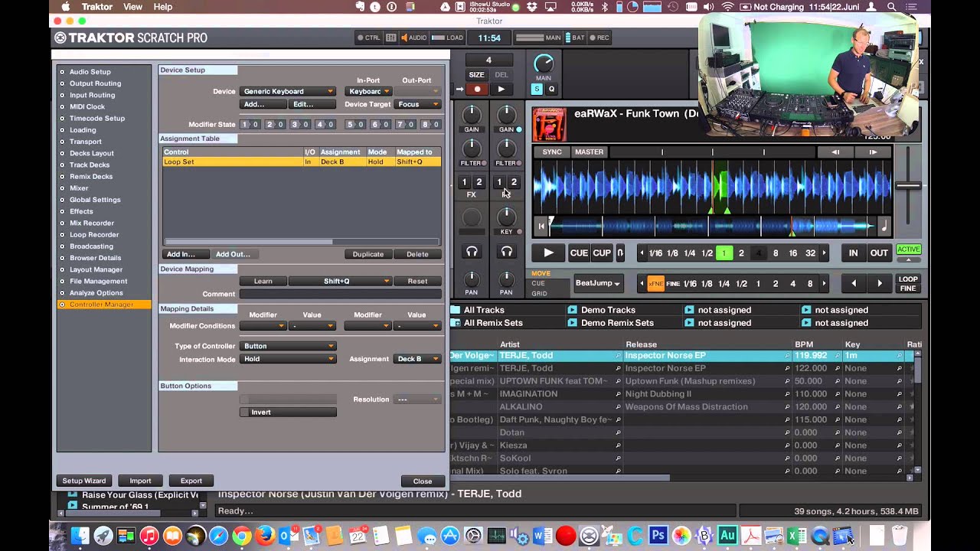Switch to the GRID tab
Image resolution: width=980 pixels, height=551 pixels.
pos(539,294)
